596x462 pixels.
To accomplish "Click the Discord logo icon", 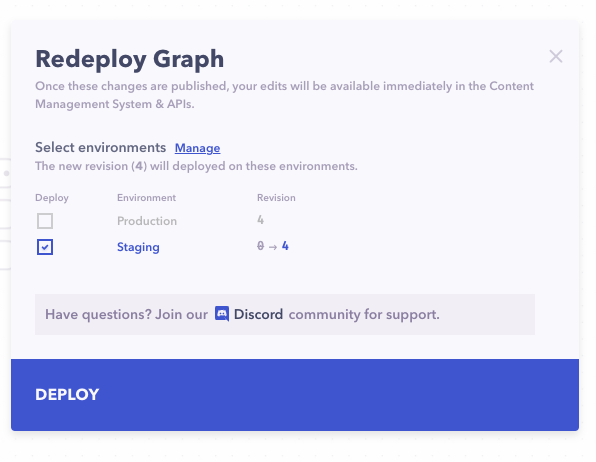I will tap(222, 314).
